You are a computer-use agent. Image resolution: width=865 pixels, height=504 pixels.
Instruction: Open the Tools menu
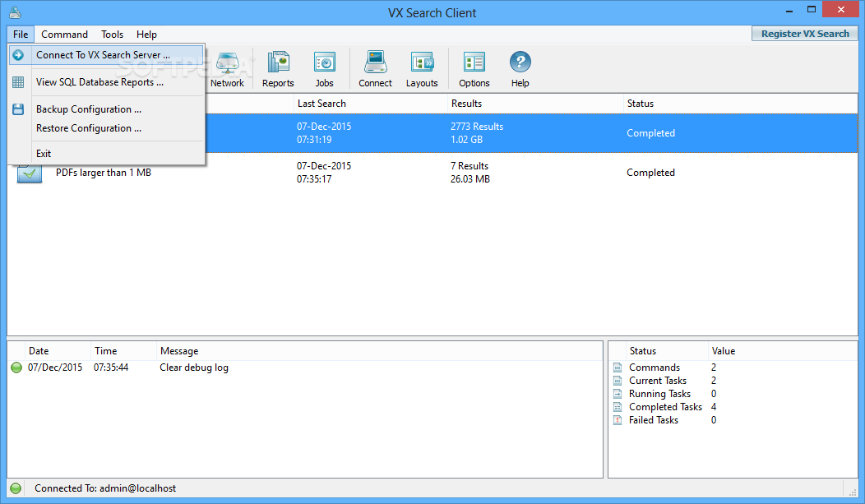[112, 35]
